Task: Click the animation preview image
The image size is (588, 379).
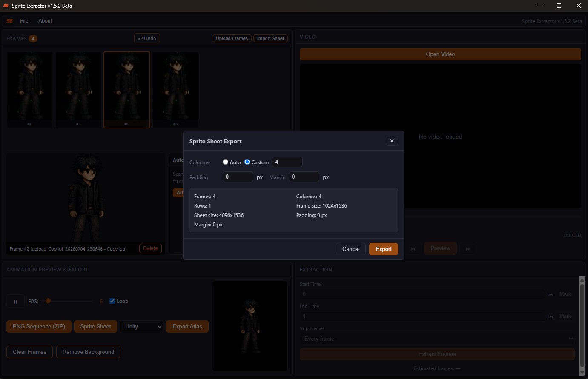Action: [250, 326]
